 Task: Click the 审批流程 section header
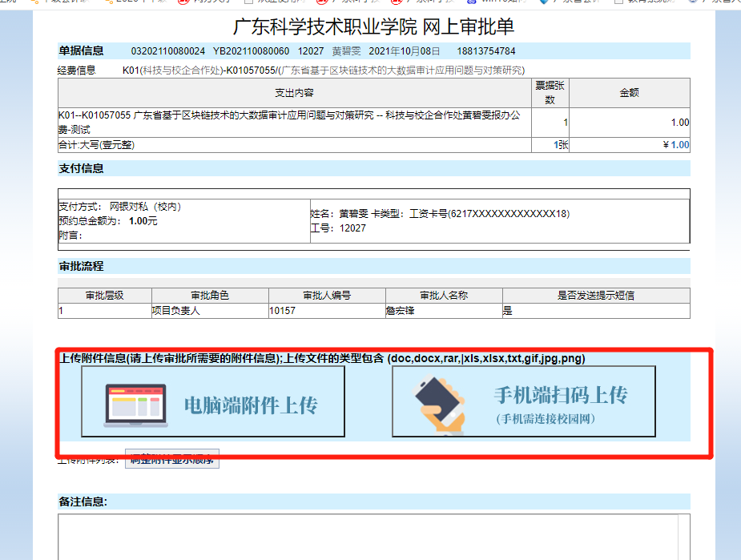374,266
